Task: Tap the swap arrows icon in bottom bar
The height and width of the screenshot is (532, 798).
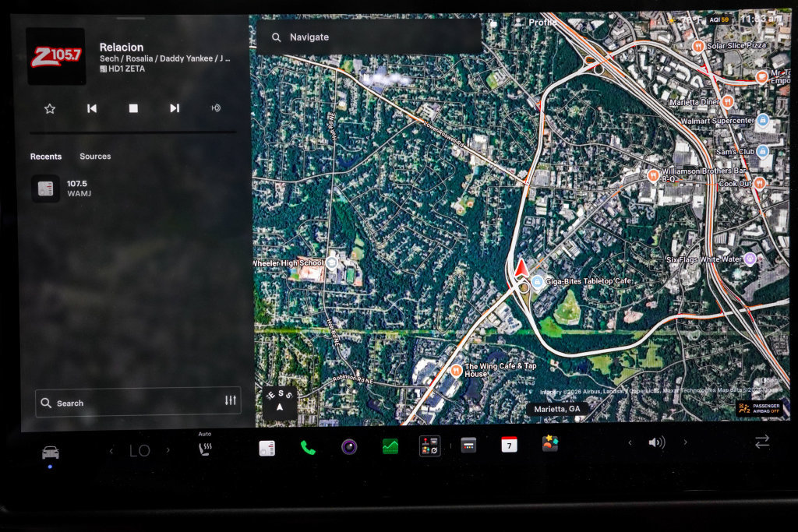Action: point(762,442)
